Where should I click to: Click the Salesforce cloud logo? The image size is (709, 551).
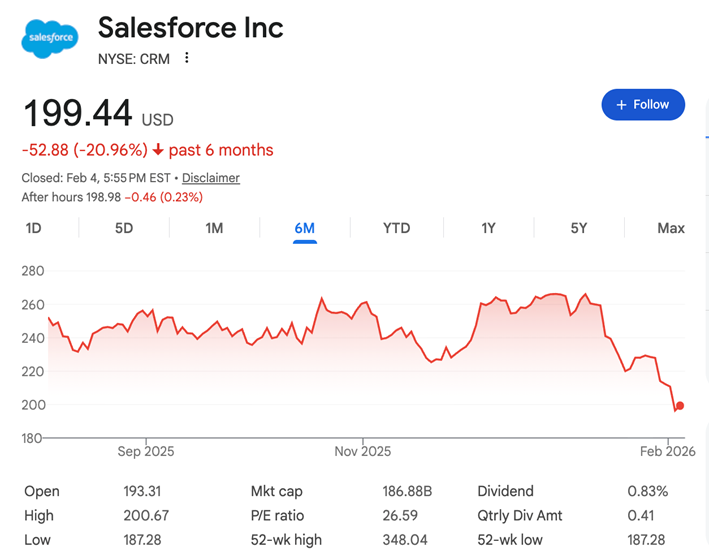[x=49, y=38]
